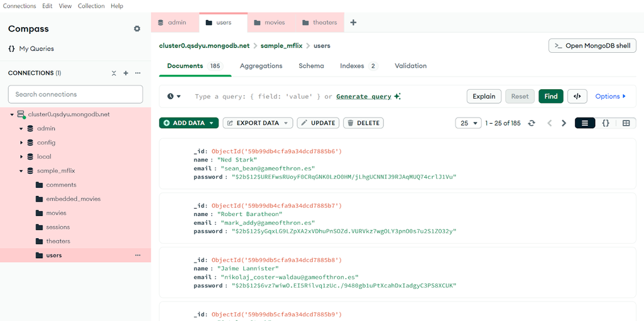Image resolution: width=644 pixels, height=321 pixels.
Task: Click the Explain button
Action: (484, 97)
